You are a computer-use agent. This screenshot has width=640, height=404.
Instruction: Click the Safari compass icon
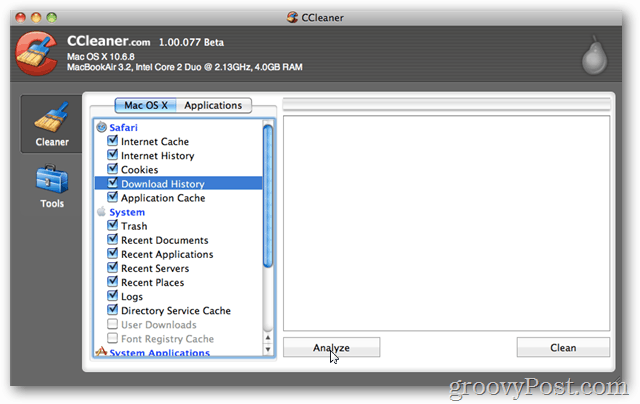pyautogui.click(x=101, y=127)
